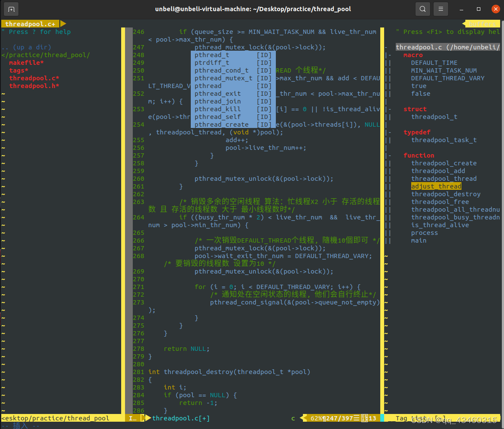This screenshot has width=504, height=429.
Task: Open the tags file in tree
Action: (18, 70)
